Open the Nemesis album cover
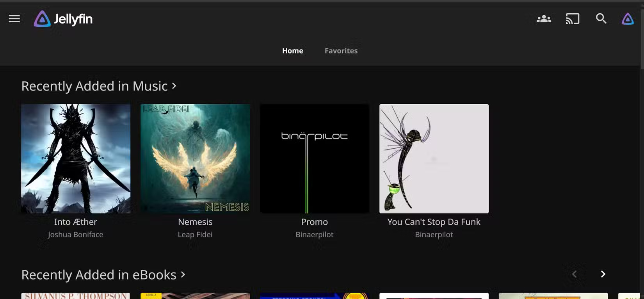This screenshot has height=299, width=644. [x=195, y=158]
